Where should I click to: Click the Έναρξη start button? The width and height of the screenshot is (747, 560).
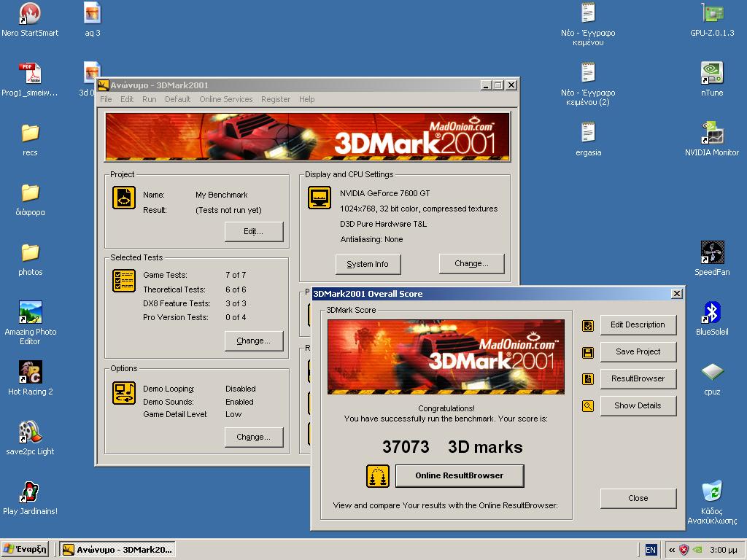25,549
